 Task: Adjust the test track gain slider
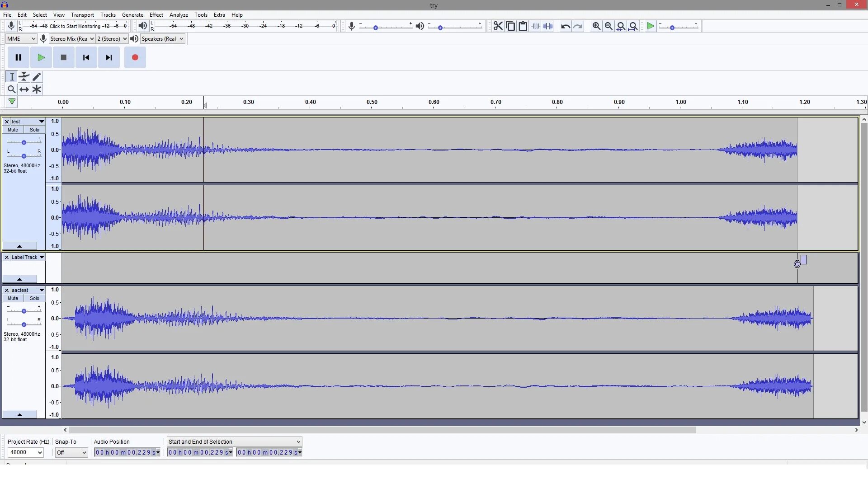(24, 142)
